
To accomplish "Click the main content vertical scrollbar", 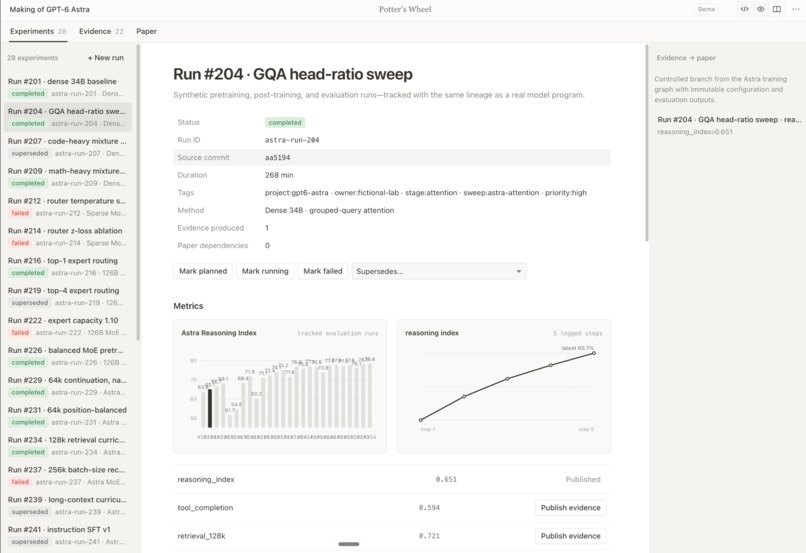I will (x=647, y=143).
